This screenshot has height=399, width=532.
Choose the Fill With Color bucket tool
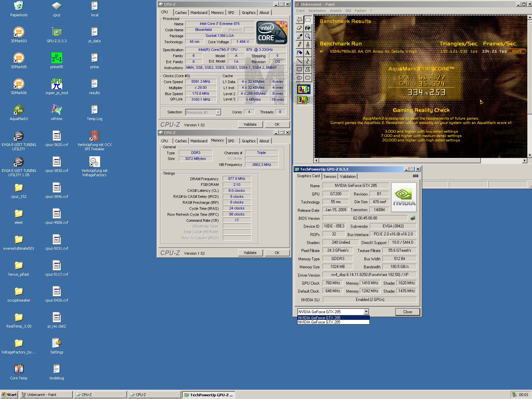pyautogui.click(x=308, y=28)
